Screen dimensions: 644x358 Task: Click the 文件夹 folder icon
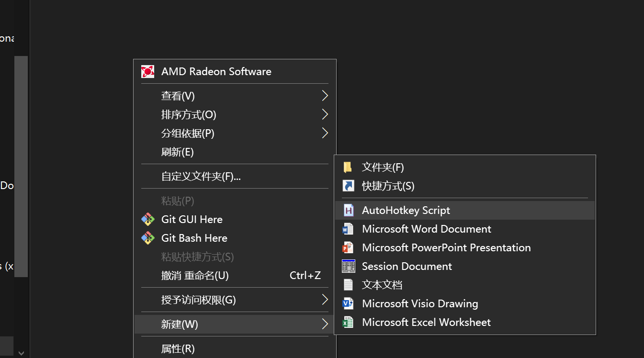[348, 167]
